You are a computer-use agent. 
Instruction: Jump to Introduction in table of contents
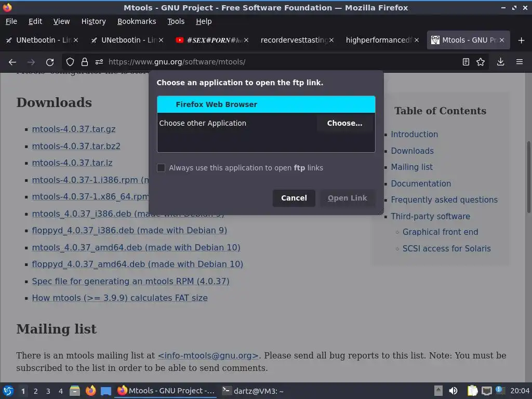[x=414, y=135]
